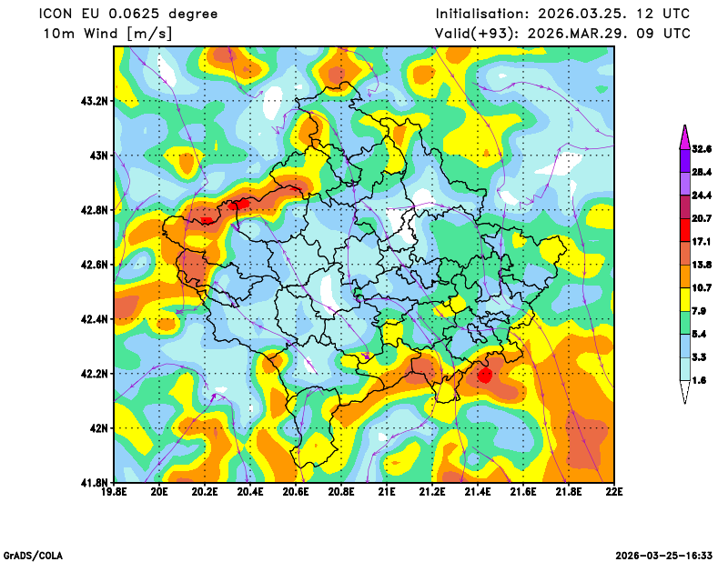Click the GrADS/COLA credit text
Image resolution: width=728 pixels, height=562 pixels.
pyautogui.click(x=33, y=555)
